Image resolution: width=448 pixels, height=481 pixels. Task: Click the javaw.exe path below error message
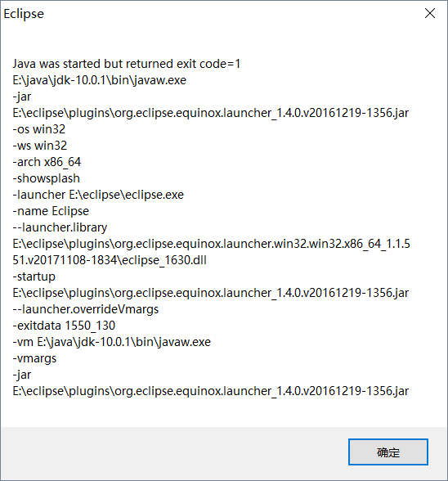click(x=100, y=80)
